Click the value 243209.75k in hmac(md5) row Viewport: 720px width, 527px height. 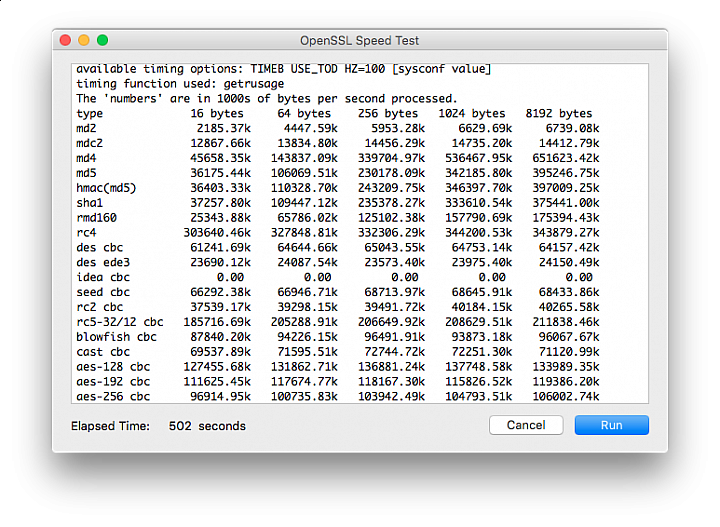pos(391,188)
